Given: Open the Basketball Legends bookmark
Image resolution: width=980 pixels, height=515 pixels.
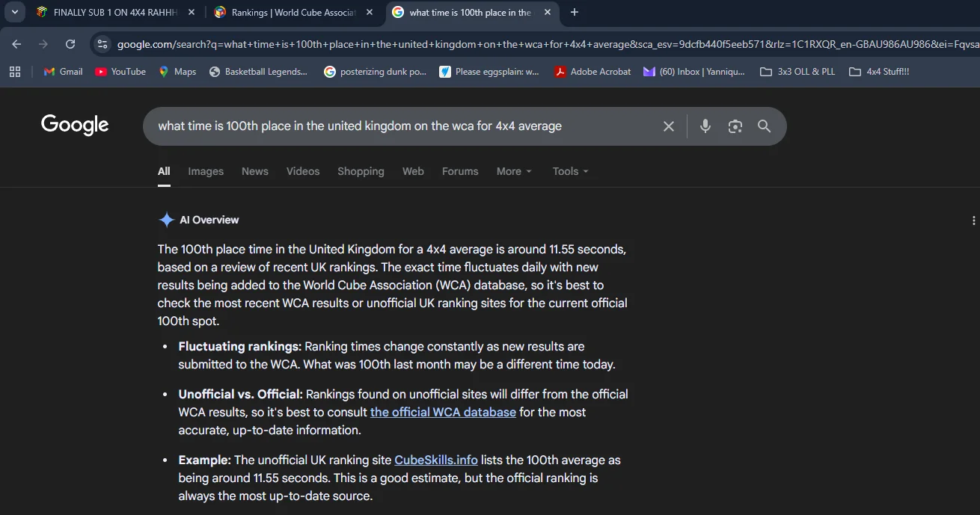Looking at the screenshot, I should pos(258,72).
